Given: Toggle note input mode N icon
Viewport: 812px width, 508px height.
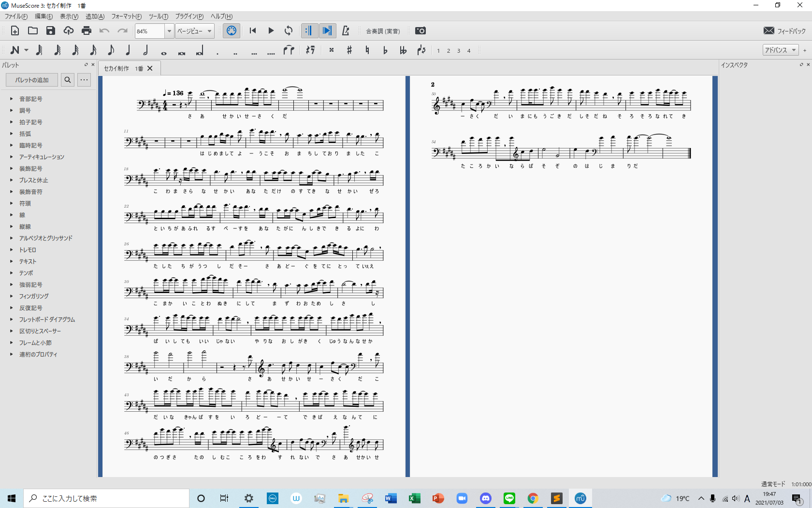Looking at the screenshot, I should [x=15, y=50].
